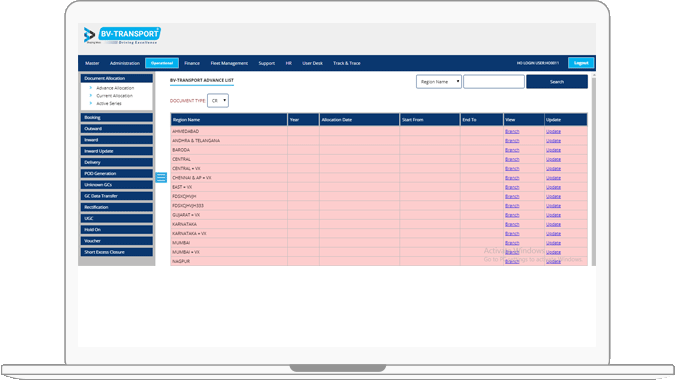675x380 pixels.
Task: Open Branch link for ANDHRA & TELANGANA
Action: pos(512,141)
